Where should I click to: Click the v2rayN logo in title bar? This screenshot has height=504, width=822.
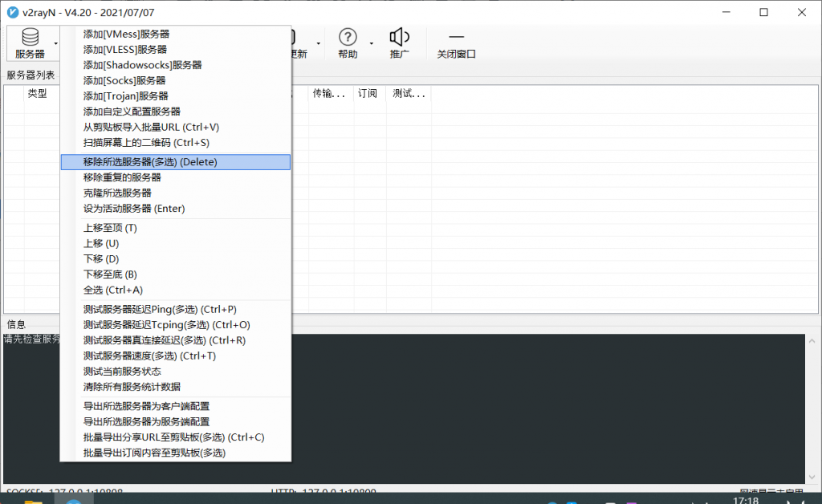13,12
